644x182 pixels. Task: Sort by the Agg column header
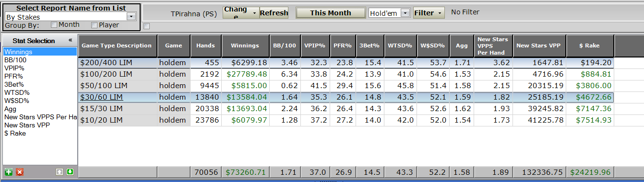pyautogui.click(x=462, y=45)
